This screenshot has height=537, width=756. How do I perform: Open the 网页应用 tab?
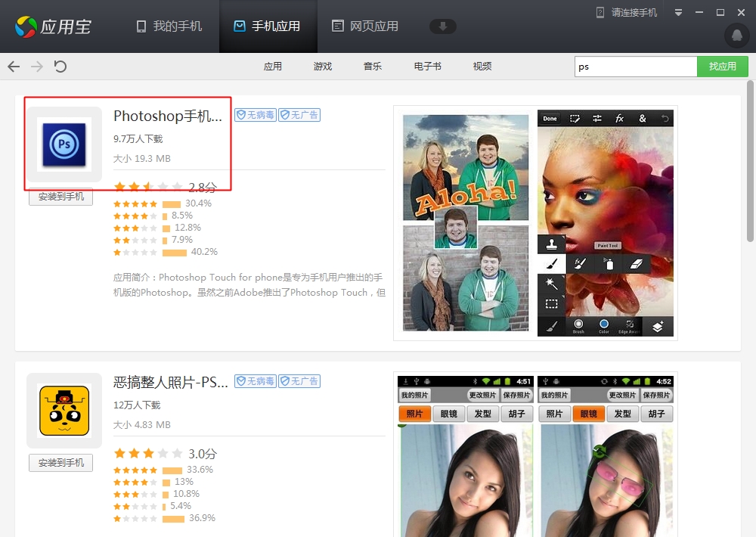click(365, 26)
